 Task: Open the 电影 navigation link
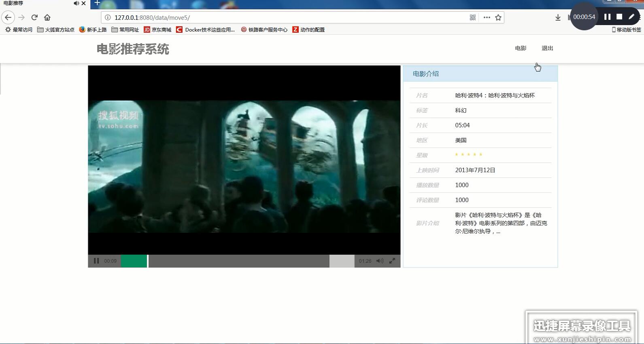[x=521, y=48]
